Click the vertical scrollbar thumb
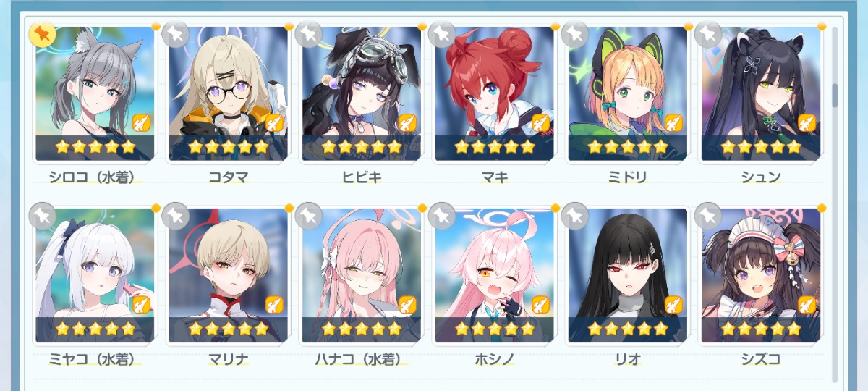Image resolution: width=868 pixels, height=391 pixels. pos(835,95)
